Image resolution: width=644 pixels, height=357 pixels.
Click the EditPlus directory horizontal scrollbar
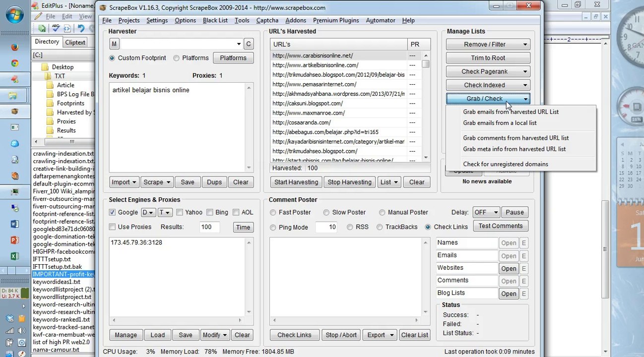tap(64, 142)
